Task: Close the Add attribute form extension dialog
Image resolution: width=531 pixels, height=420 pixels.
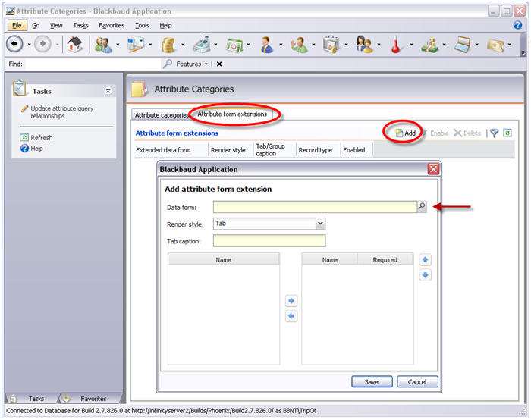Action: [433, 168]
